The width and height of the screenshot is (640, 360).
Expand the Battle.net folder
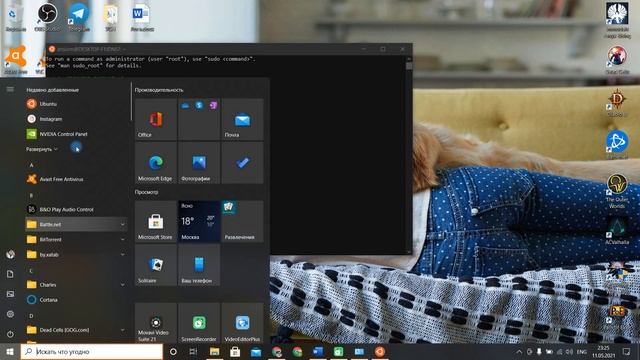(x=76, y=224)
